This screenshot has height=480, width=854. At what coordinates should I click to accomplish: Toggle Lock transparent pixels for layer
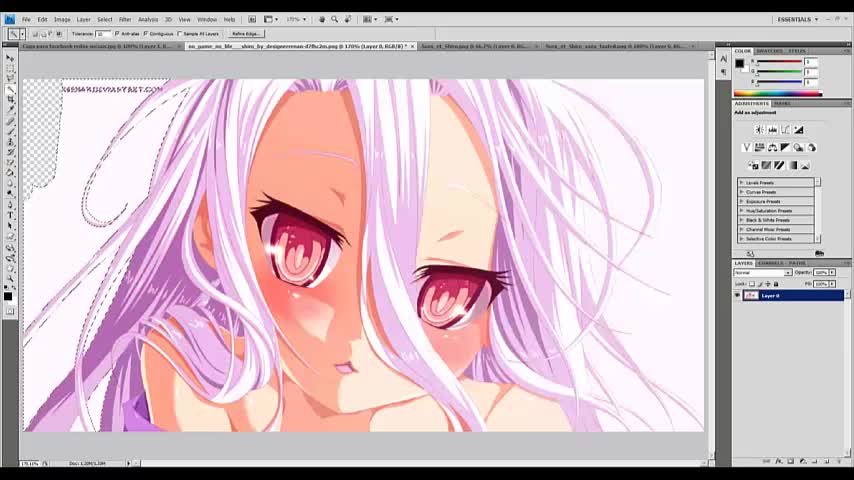coord(752,284)
